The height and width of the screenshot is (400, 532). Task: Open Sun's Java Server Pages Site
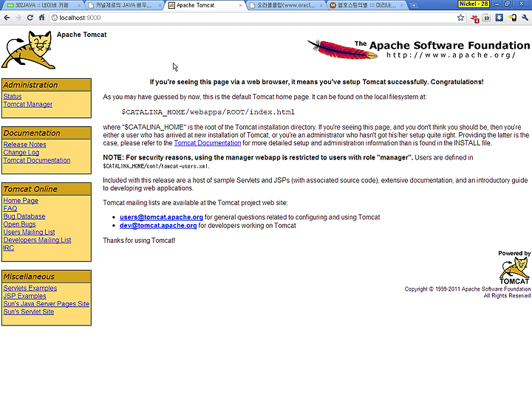click(x=47, y=304)
